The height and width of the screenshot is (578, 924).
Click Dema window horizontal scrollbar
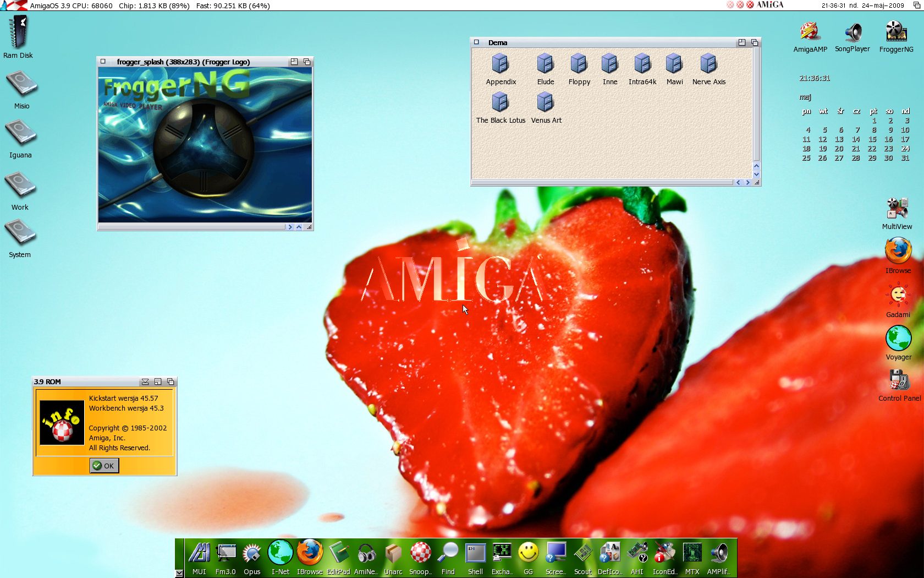click(x=602, y=182)
